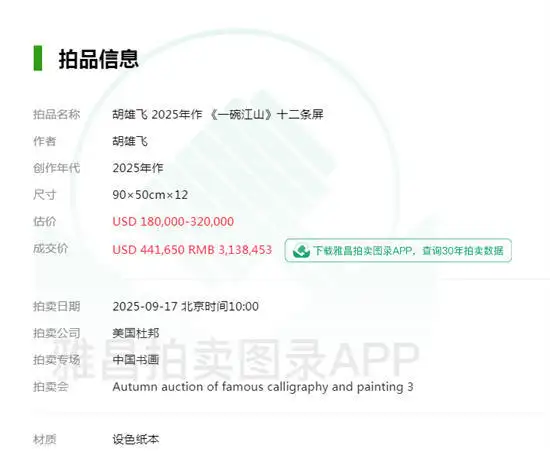
Task: Click the Autumn auction of famous calligraphy link
Action: click(x=263, y=387)
